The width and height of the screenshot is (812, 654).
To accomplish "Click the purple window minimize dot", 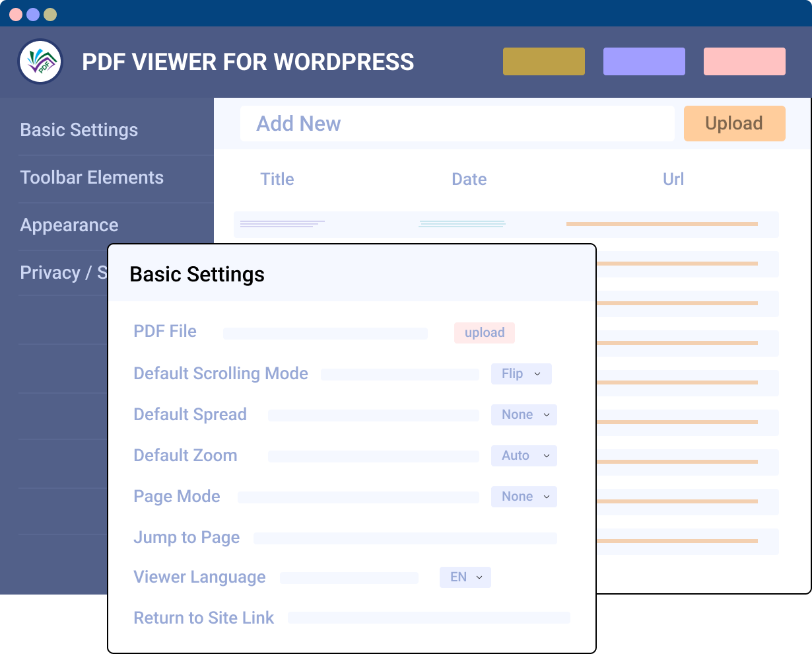I will point(33,15).
